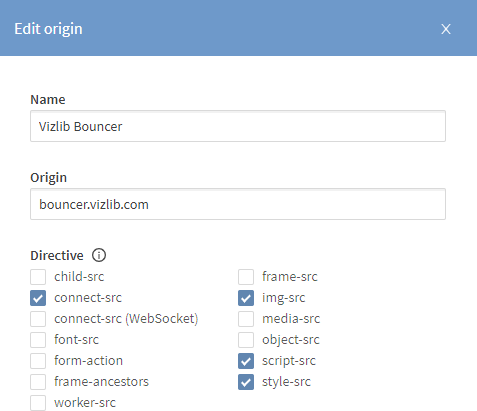Tick the font-src checkbox
Viewport: 477px width, 411px height.
(38, 340)
